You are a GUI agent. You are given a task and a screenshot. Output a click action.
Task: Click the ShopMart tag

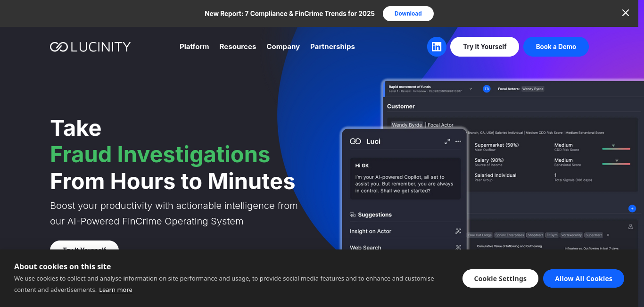535,235
